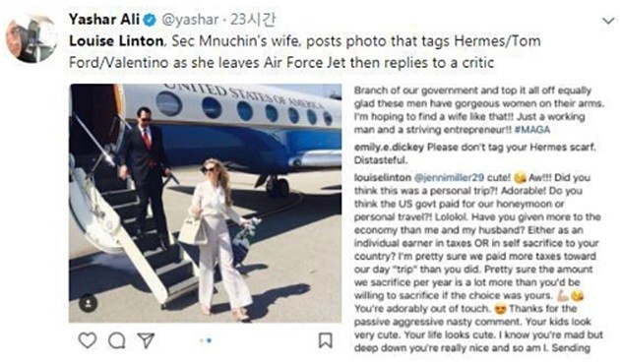Open Yashar Ali's profile avatar
This screenshot has width=620, height=364.
pyautogui.click(x=31, y=38)
